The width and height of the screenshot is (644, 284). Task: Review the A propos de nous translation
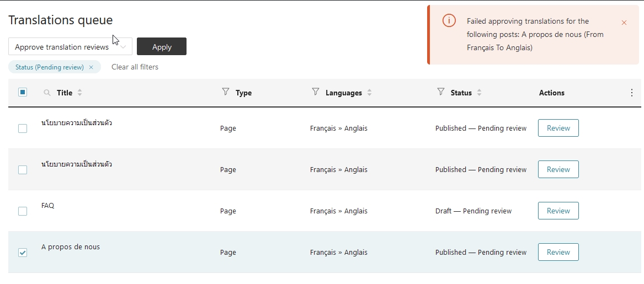coord(558,252)
